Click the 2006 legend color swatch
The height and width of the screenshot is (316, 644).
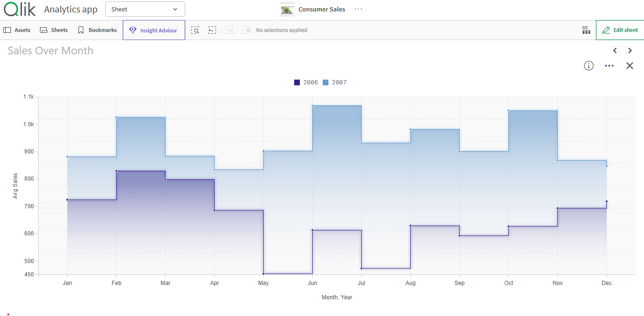coord(297,82)
